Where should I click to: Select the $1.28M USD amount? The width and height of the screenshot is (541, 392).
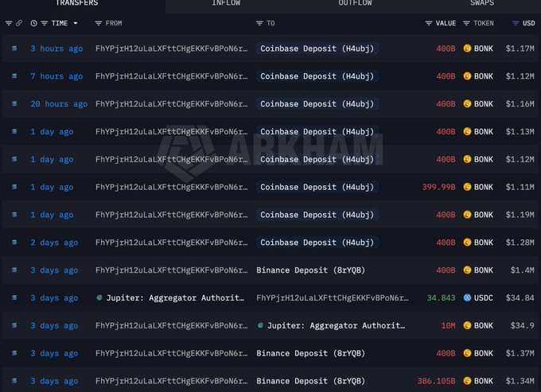click(520, 243)
